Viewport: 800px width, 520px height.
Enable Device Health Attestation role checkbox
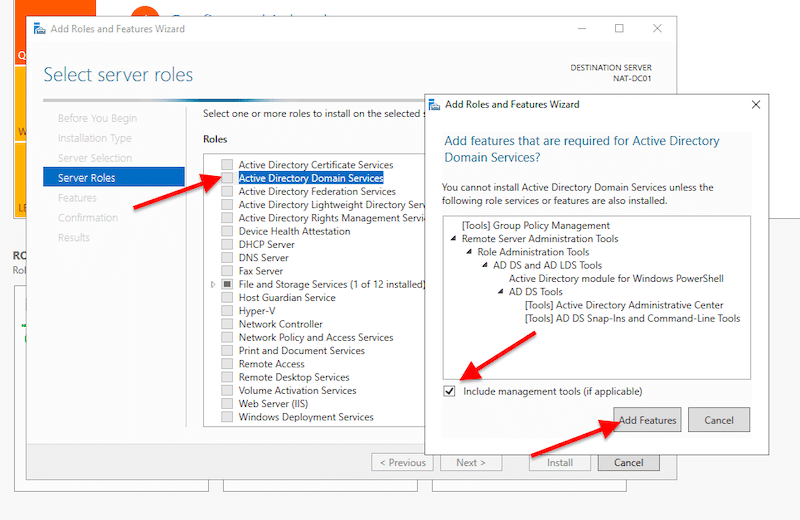tap(227, 231)
